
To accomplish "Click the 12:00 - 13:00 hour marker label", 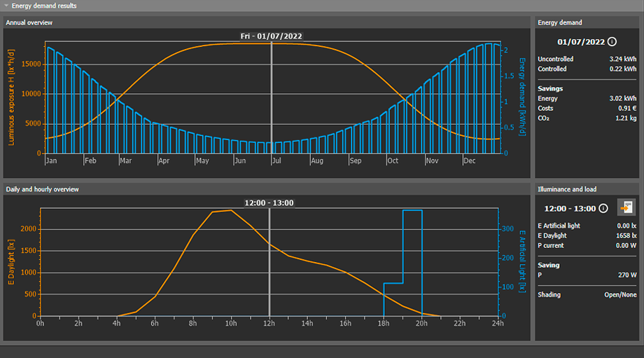I will pos(269,203).
